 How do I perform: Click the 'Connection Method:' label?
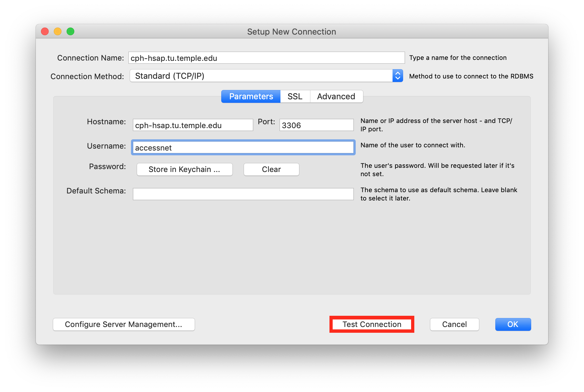coord(87,77)
